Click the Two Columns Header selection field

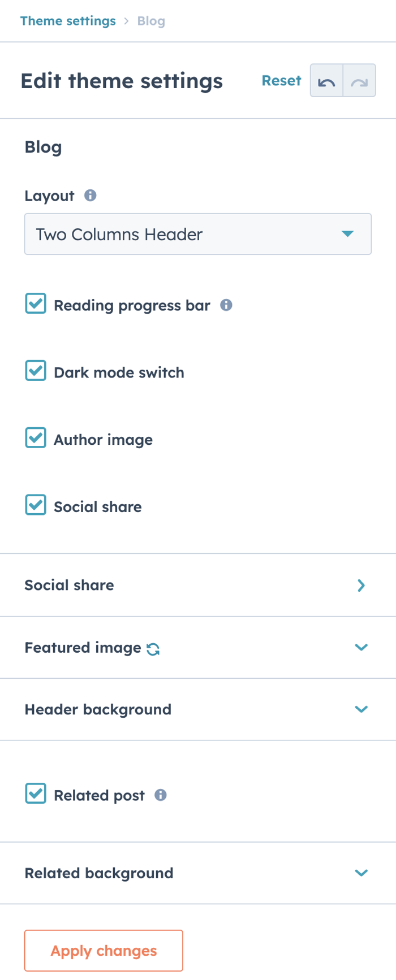tap(198, 234)
